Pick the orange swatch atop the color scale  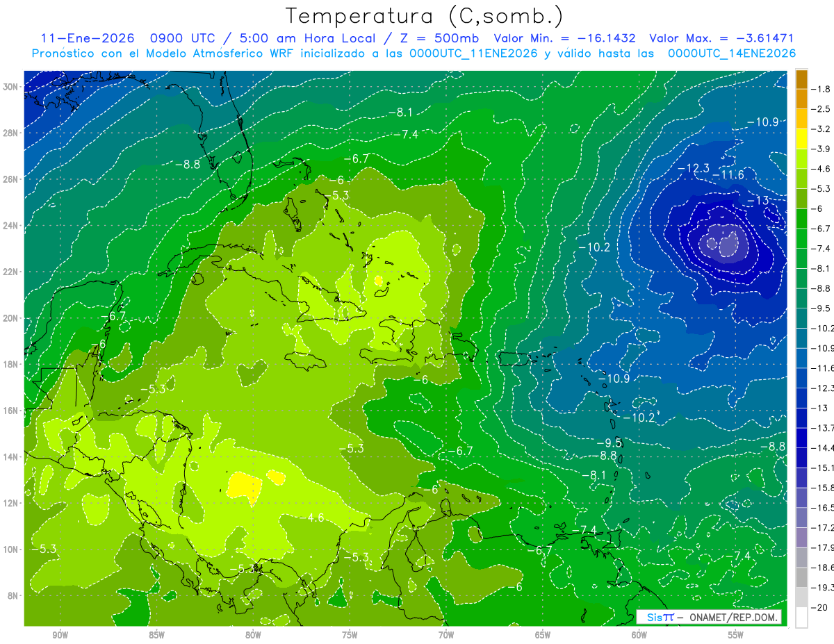(801, 79)
